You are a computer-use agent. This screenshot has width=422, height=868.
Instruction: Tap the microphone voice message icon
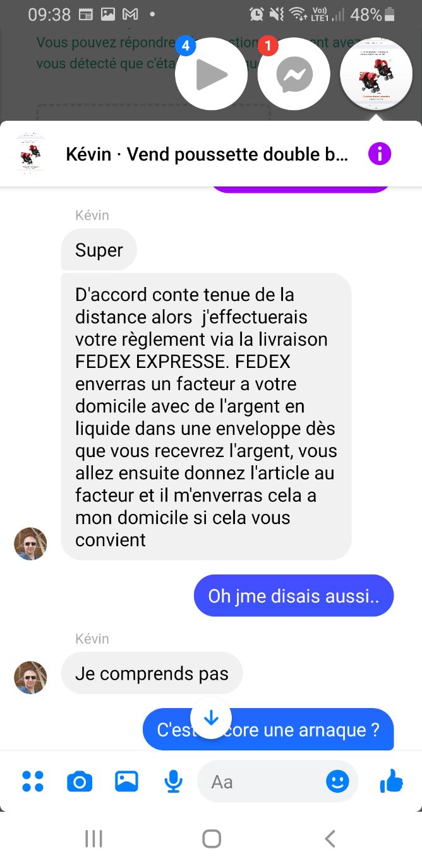[x=173, y=782]
